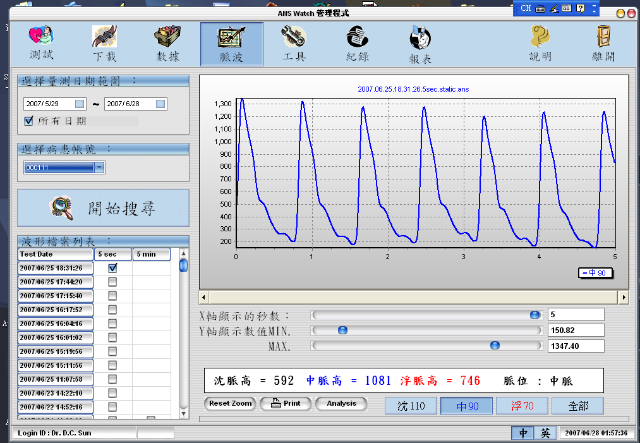Click the X-axis seconds slider handle

coord(533,314)
